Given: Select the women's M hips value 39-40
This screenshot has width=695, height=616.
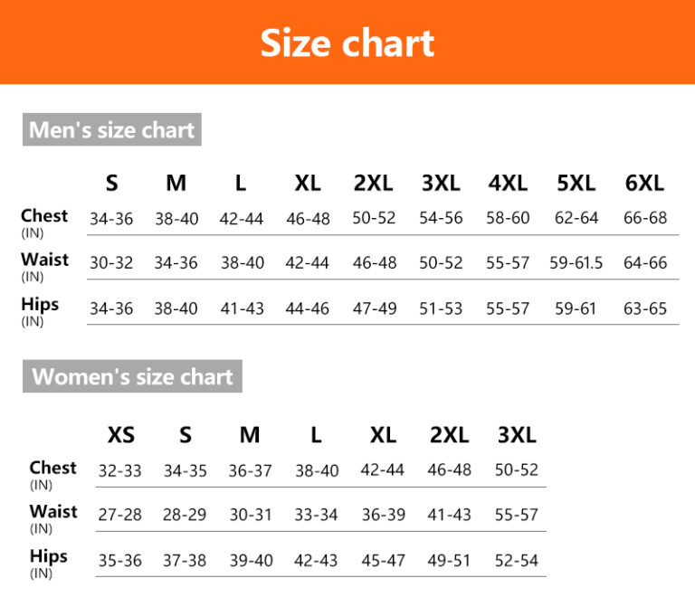Looking at the screenshot, I should (251, 561).
